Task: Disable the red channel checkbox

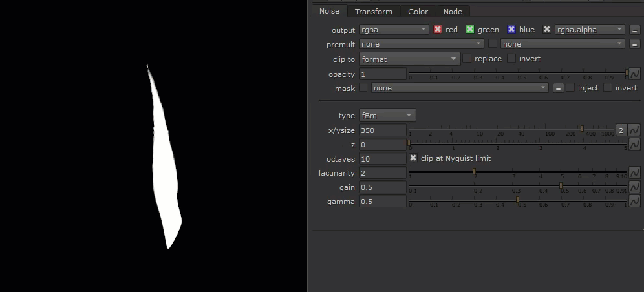Action: 438,30
